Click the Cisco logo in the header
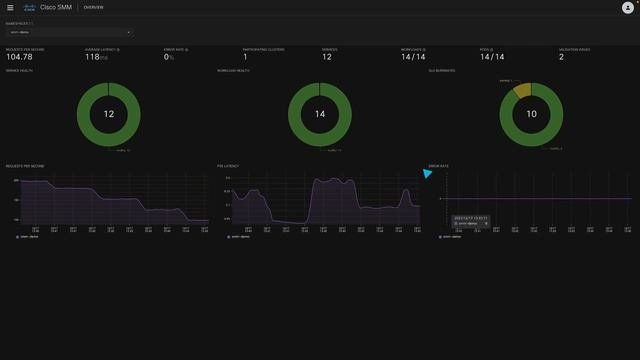 pyautogui.click(x=29, y=7)
